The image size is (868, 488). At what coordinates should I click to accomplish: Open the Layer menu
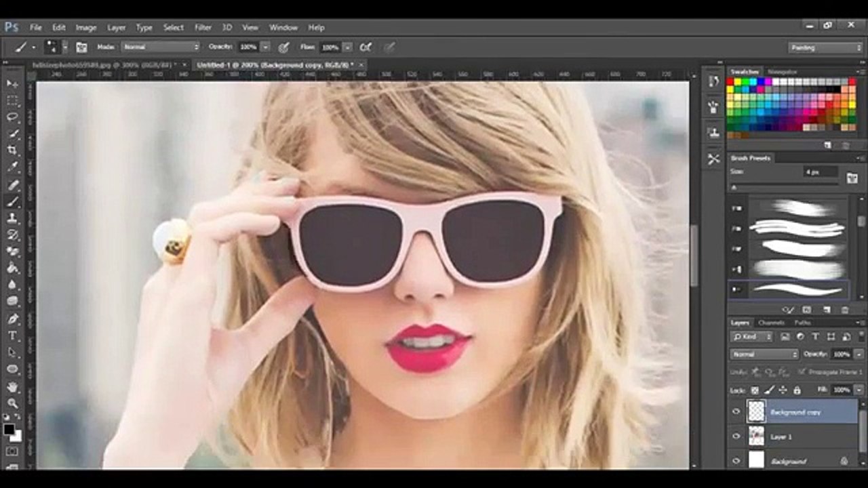(117, 28)
